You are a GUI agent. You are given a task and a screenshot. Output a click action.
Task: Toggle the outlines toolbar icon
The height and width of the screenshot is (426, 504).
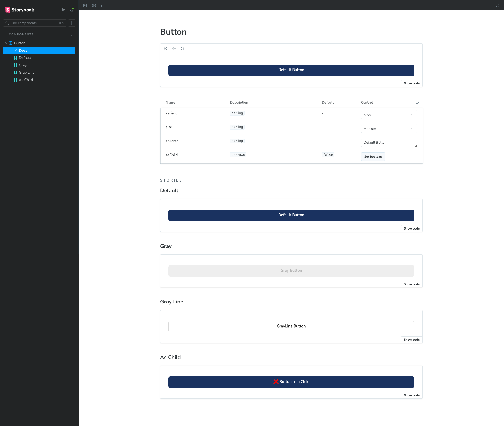click(103, 5)
